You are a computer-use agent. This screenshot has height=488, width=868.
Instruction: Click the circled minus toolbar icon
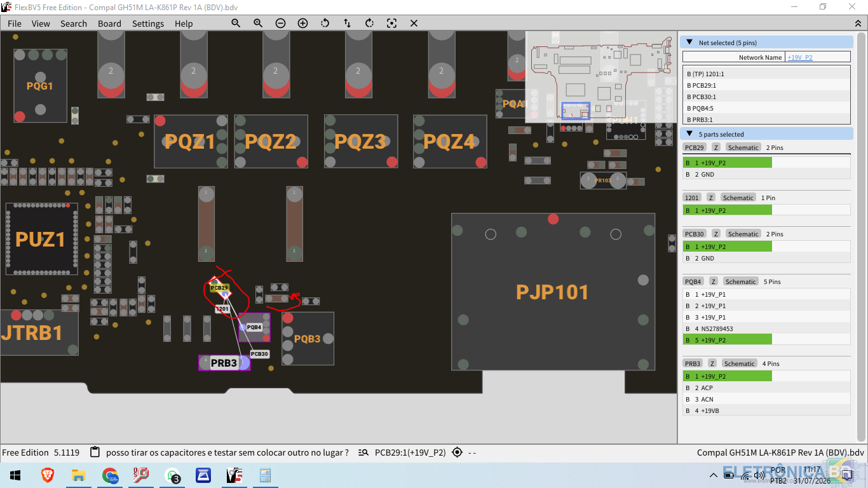pos(280,23)
